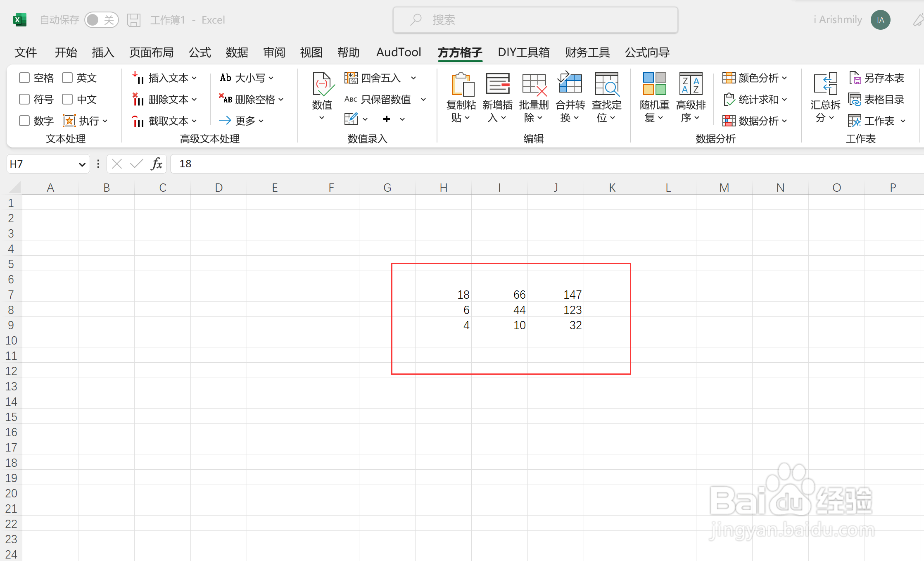Click the plus sign icon in 数值录入

coord(387,119)
